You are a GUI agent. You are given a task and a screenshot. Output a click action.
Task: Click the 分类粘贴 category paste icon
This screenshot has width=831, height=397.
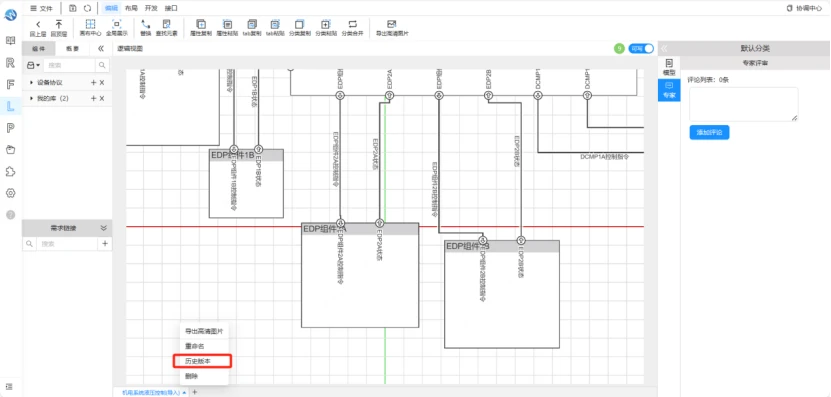tap(325, 24)
